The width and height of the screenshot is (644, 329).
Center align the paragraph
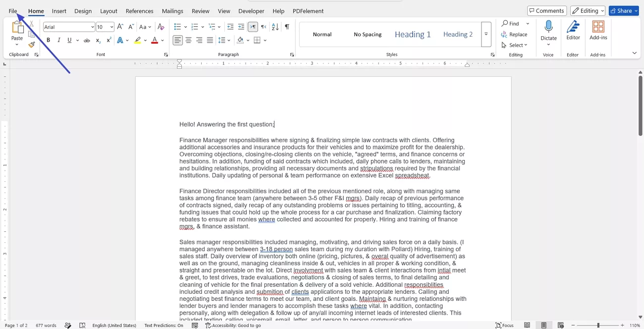[x=188, y=40]
